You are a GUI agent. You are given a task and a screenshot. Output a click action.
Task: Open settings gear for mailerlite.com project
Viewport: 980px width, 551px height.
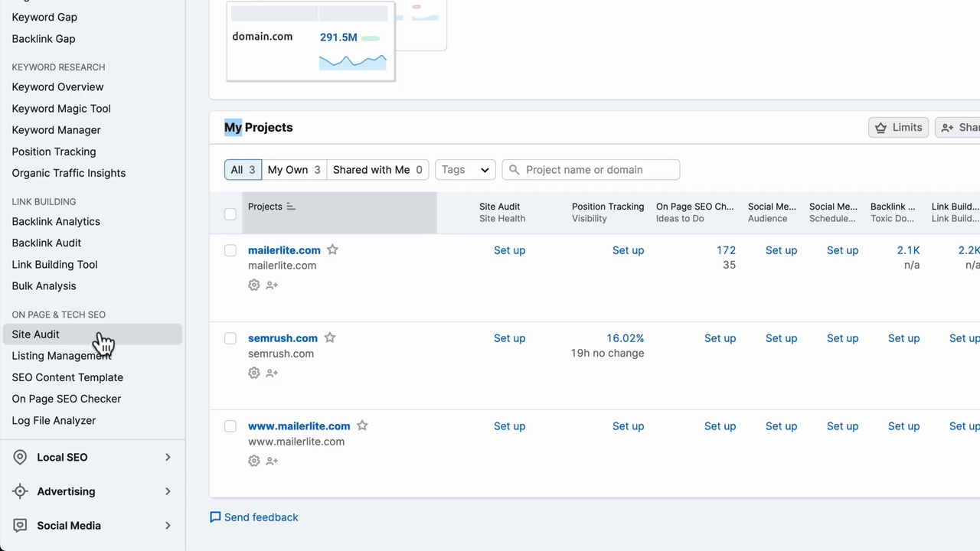(254, 285)
